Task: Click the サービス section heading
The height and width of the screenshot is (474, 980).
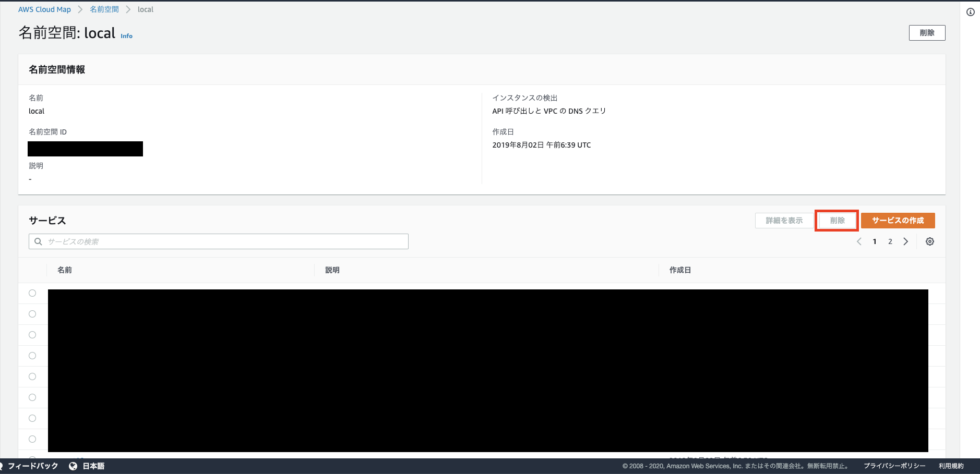Action: 47,221
